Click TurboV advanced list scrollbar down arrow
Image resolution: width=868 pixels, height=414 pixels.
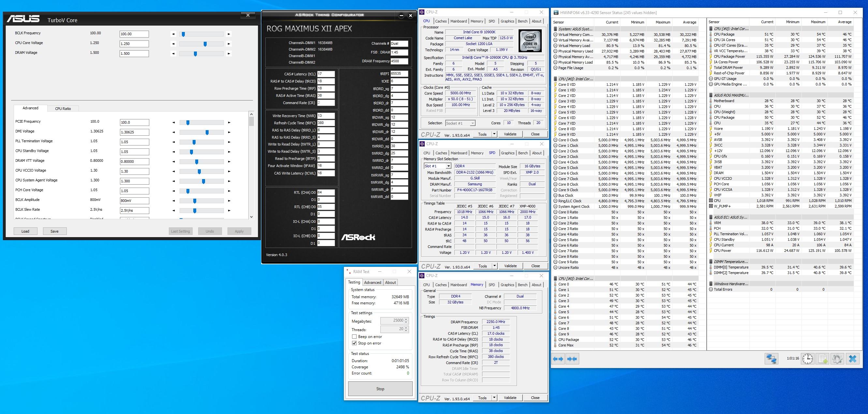pos(251,217)
